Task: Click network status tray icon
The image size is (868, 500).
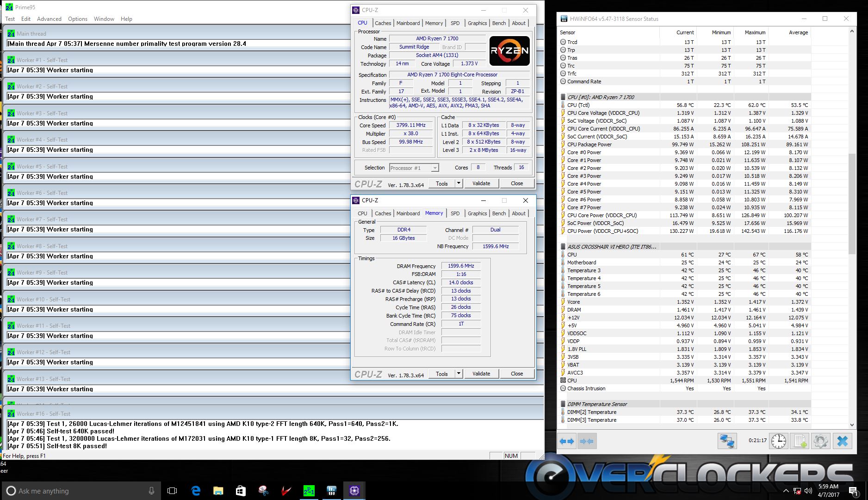Action: click(797, 491)
